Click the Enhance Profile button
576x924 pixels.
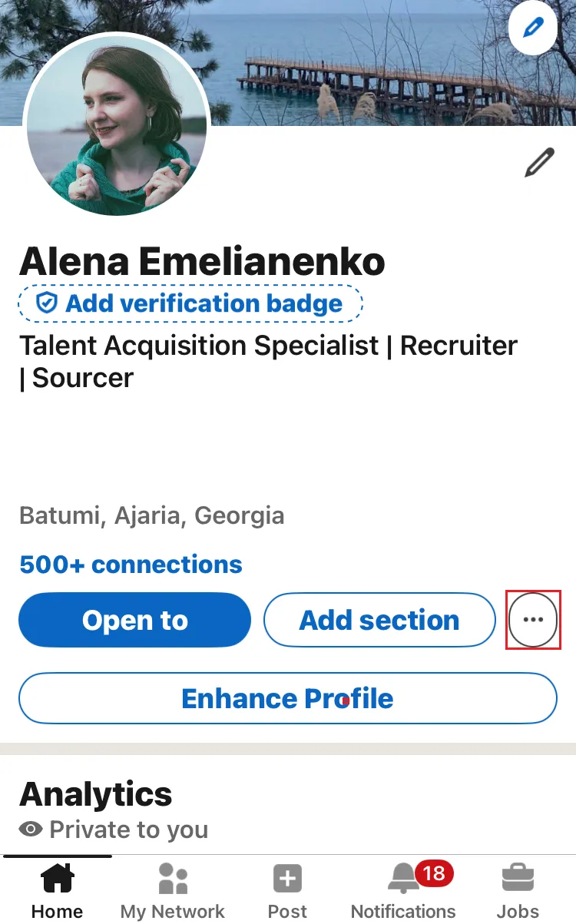pos(287,698)
